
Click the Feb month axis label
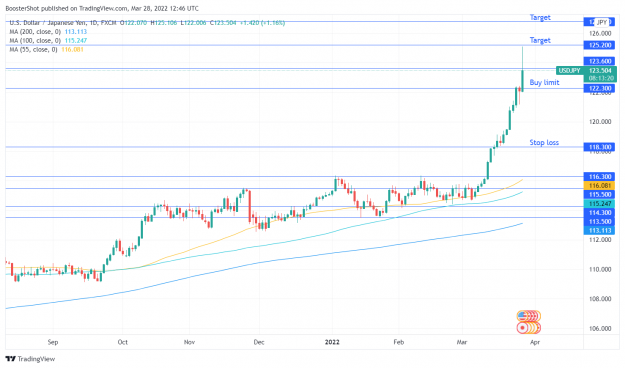coord(398,342)
